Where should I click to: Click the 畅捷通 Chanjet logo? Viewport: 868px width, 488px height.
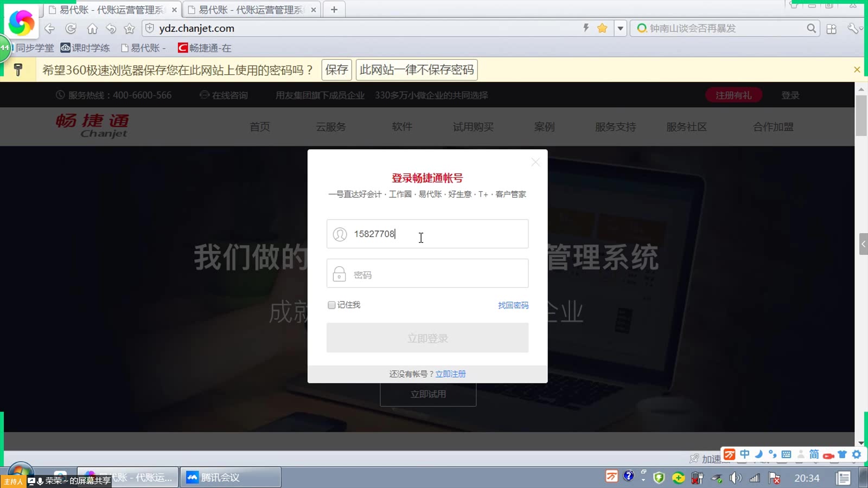pyautogui.click(x=92, y=125)
